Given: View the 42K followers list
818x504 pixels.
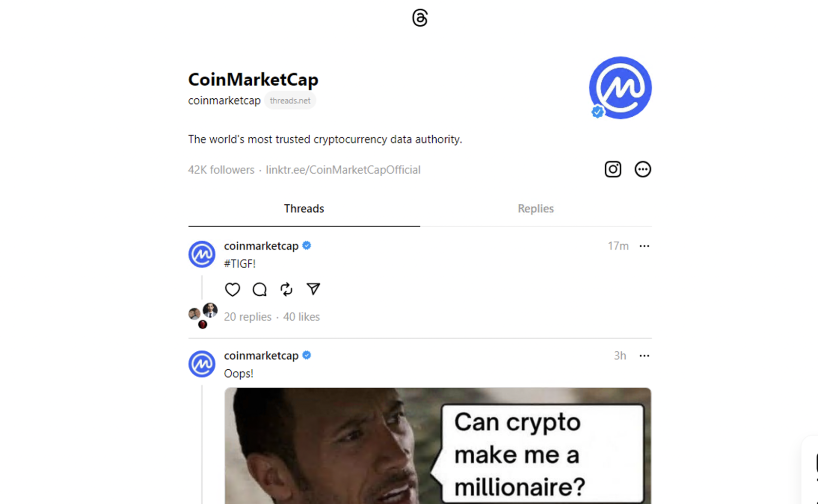Looking at the screenshot, I should click(x=221, y=170).
